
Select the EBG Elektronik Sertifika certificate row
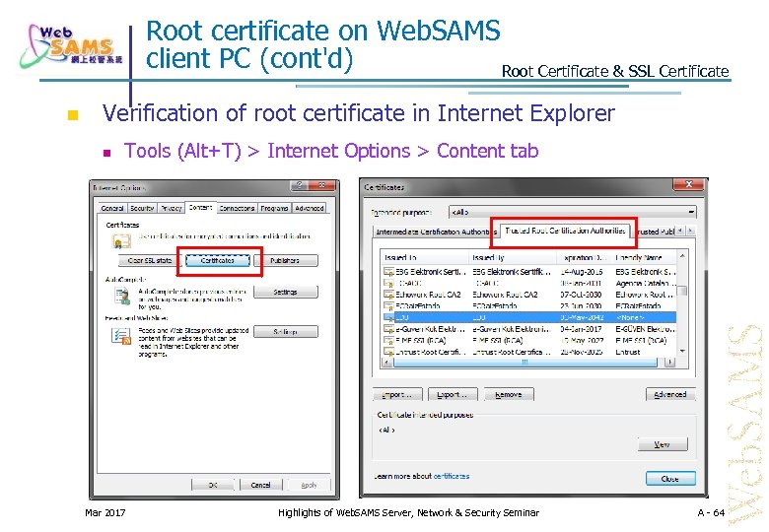[529, 271]
